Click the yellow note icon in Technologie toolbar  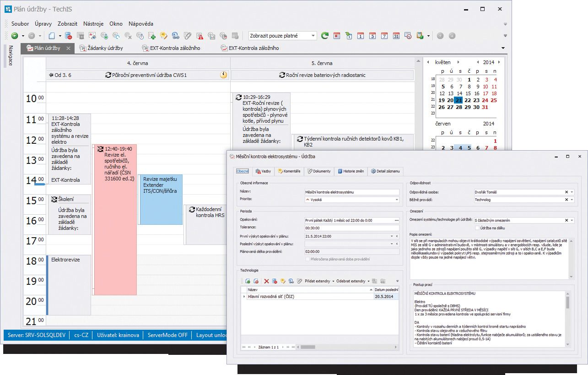point(283,281)
